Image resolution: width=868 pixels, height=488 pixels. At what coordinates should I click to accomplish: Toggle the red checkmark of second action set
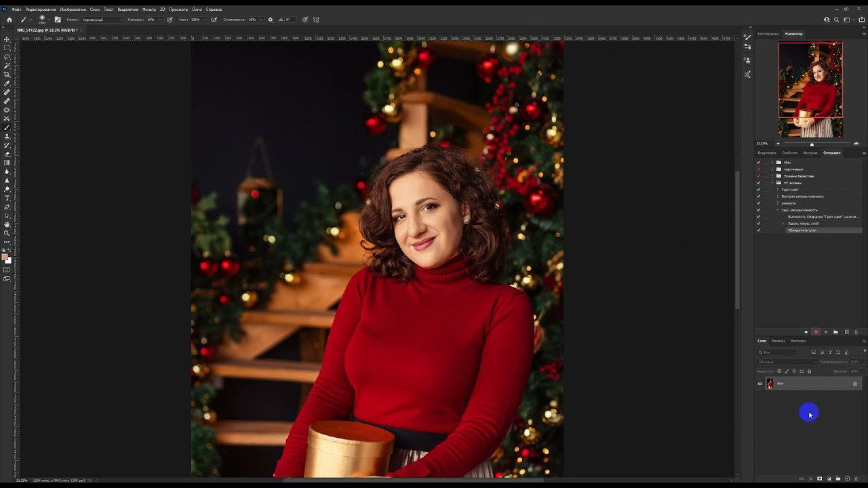click(x=758, y=169)
